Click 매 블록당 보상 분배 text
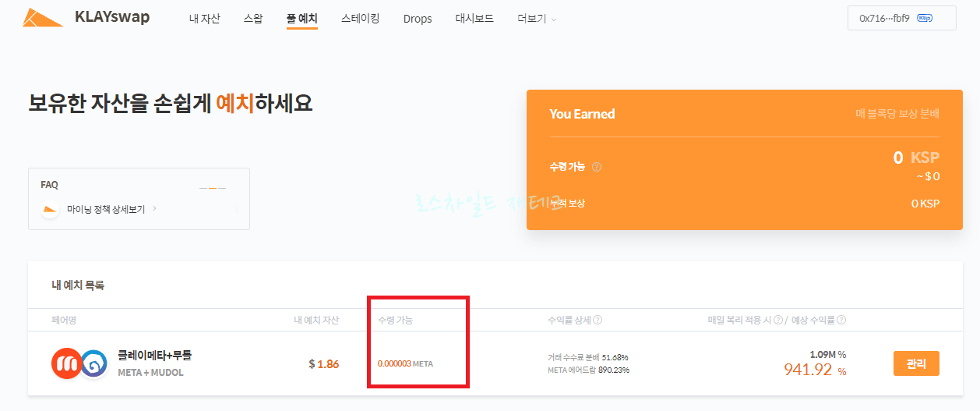Screen dimensions: 980x411 point(897,114)
